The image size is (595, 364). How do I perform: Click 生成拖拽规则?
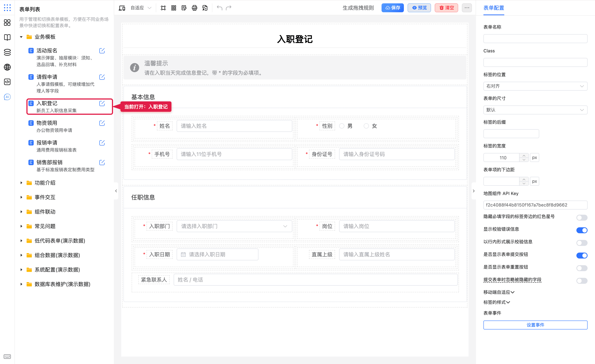pos(358,8)
